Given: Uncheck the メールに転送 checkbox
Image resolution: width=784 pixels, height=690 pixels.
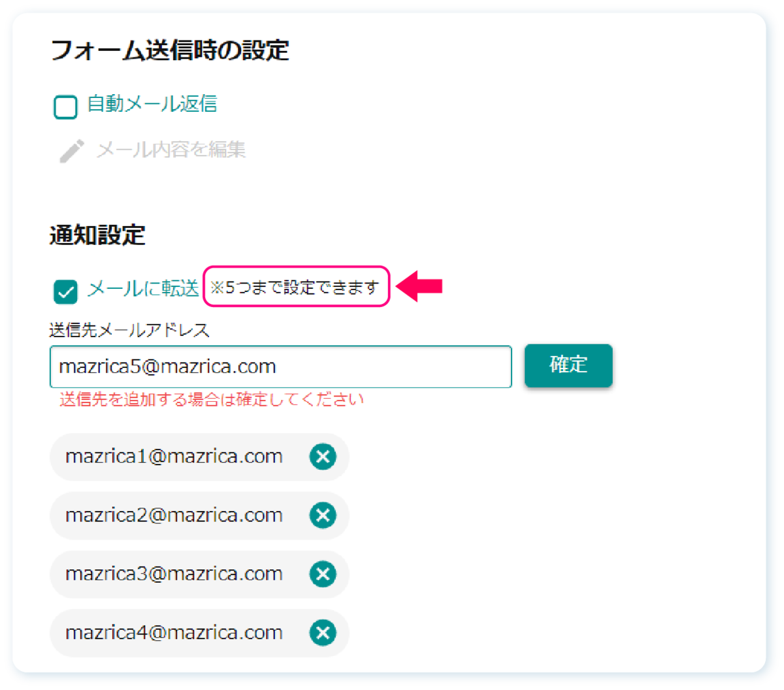Looking at the screenshot, I should 65,291.
